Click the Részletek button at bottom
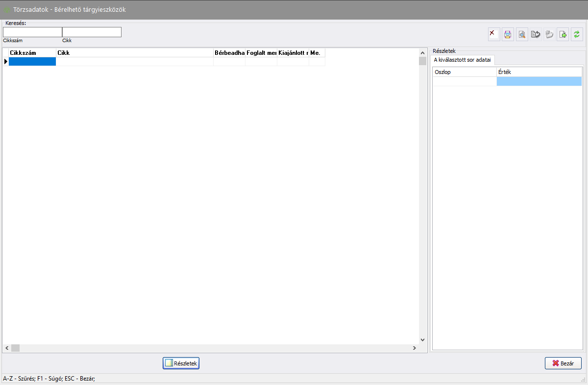The height and width of the screenshot is (385, 588). pos(181,363)
